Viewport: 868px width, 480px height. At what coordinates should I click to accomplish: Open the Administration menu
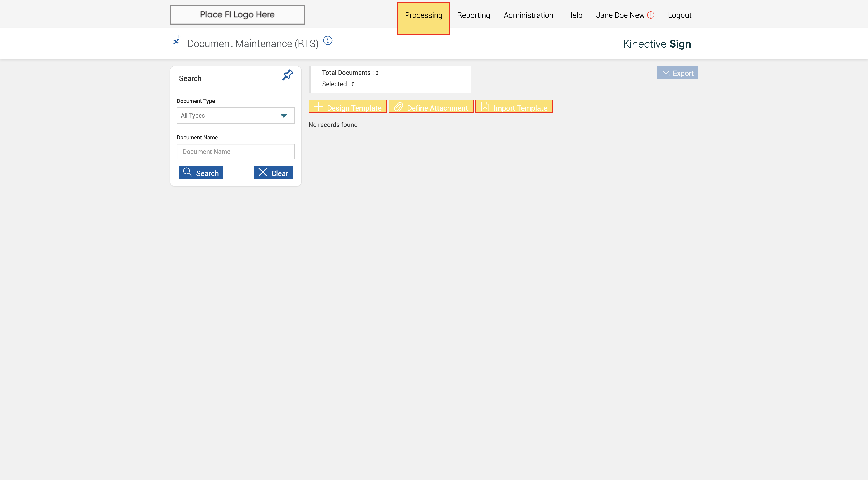pyautogui.click(x=528, y=16)
